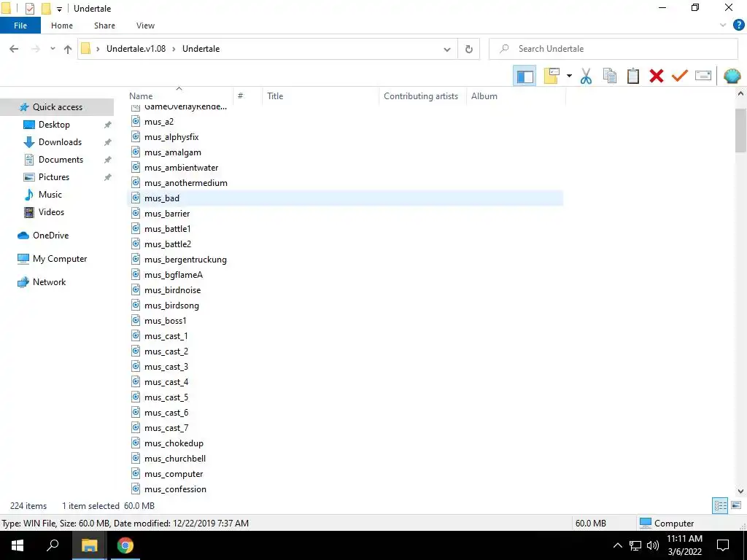Screen dimensions: 747x560
Task: Switch to details view in status bar
Action: click(720, 506)
